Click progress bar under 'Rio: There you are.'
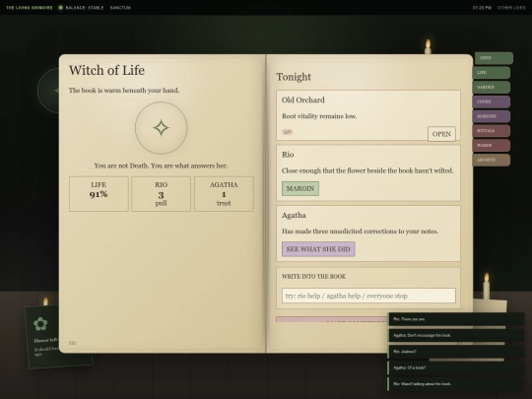The width and height of the screenshot is (532, 399). [x=447, y=327]
